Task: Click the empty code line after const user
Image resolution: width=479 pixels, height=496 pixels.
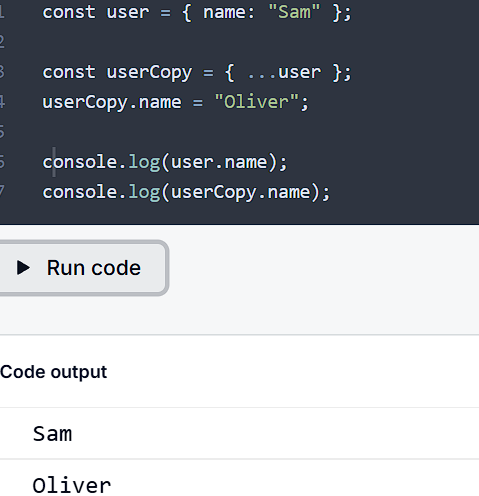Action: pos(239,42)
